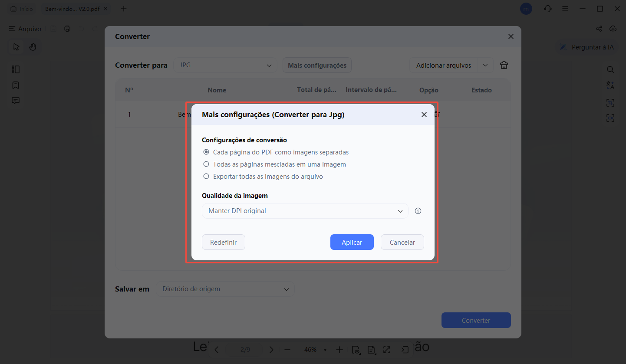The height and width of the screenshot is (364, 626).
Task: Open the 'Diretório de origem' save location dropdown
Action: pyautogui.click(x=225, y=289)
